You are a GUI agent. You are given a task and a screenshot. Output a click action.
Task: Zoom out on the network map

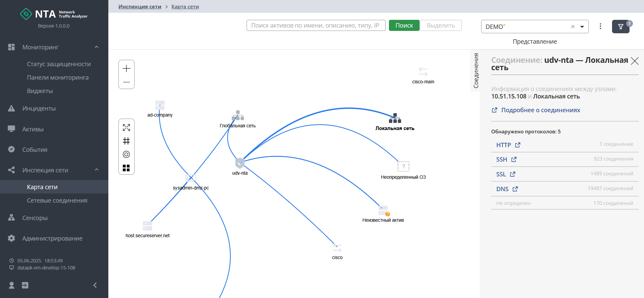pyautogui.click(x=127, y=82)
